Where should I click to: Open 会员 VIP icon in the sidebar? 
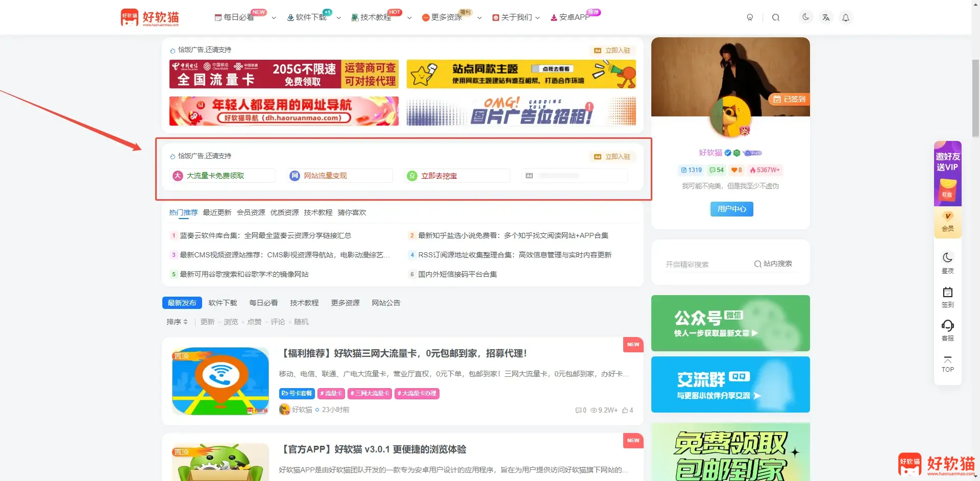click(x=948, y=222)
